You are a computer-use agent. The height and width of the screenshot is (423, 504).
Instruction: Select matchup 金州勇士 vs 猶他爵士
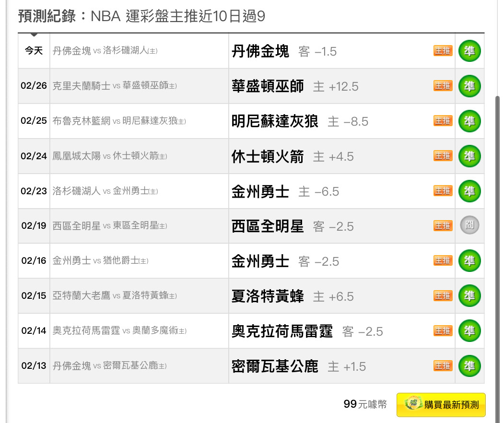click(x=100, y=261)
